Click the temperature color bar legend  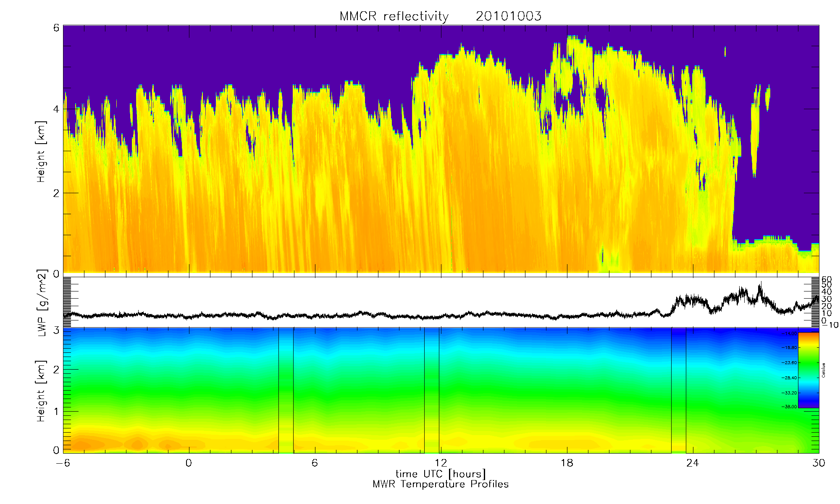point(808,370)
